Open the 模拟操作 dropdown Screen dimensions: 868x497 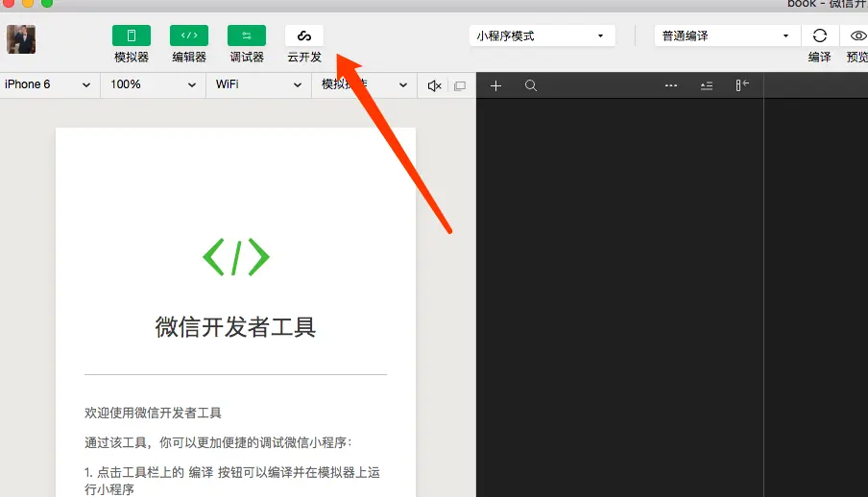tap(364, 84)
